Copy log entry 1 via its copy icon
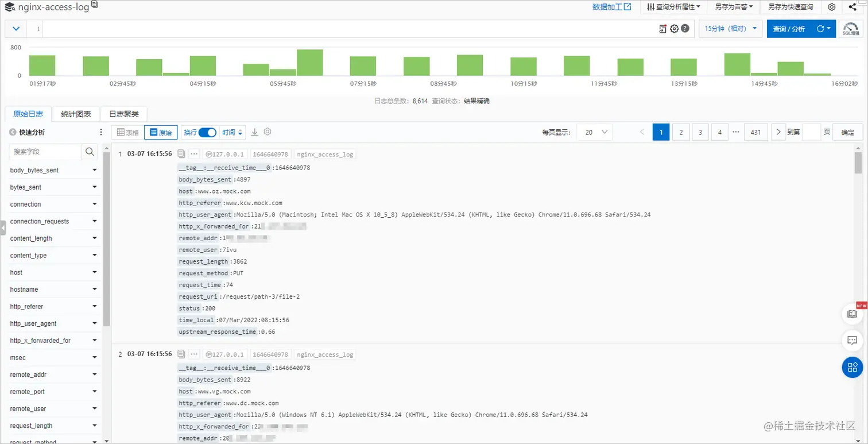This screenshot has height=444, width=868. coord(181,154)
